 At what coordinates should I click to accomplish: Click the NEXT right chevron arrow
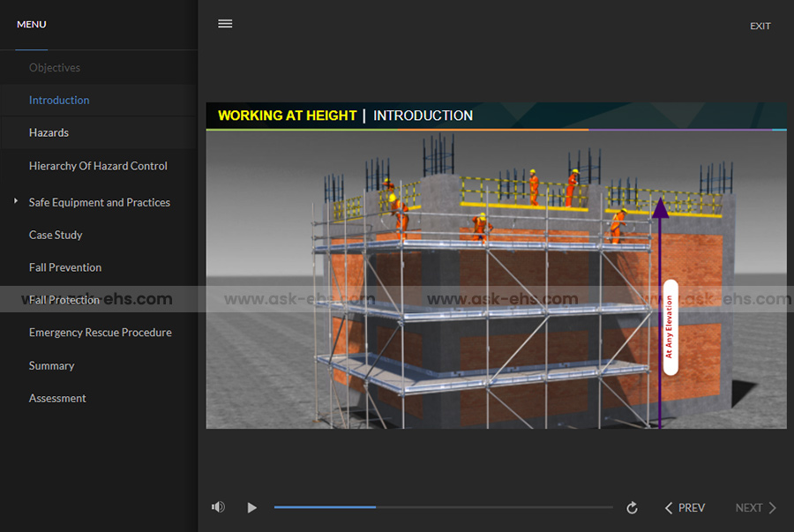pyautogui.click(x=773, y=508)
